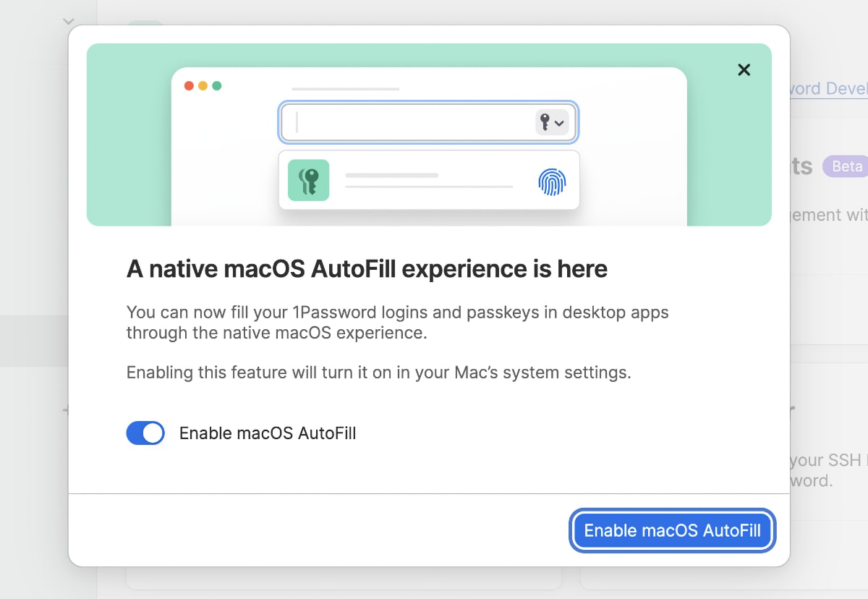Click the Beta badge in background window
Viewport: 868px width, 599px height.
(x=845, y=166)
